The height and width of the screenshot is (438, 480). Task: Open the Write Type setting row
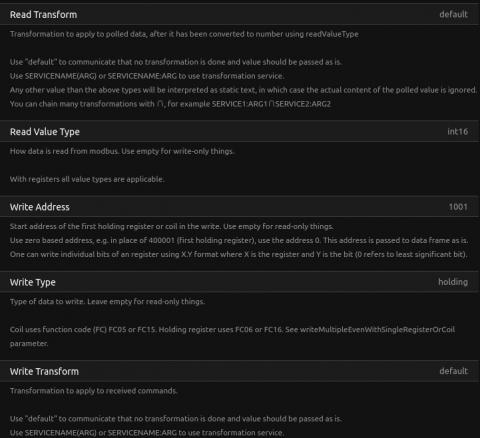[239, 282]
